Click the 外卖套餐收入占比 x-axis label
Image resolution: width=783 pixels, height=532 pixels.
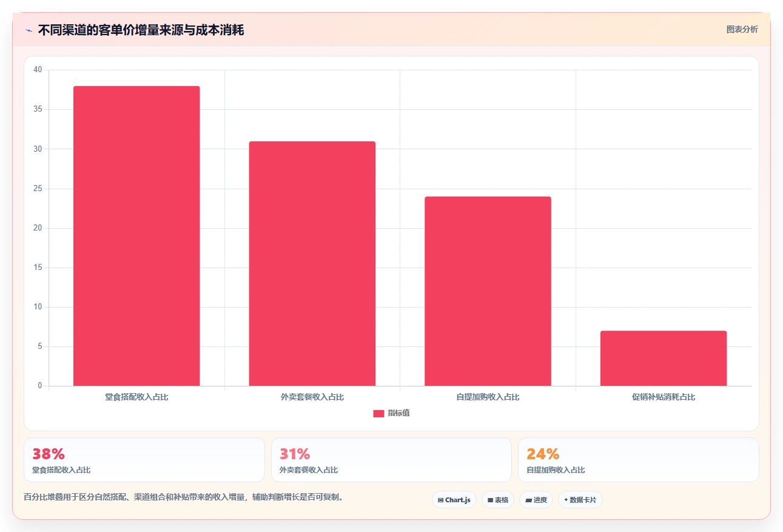point(312,397)
